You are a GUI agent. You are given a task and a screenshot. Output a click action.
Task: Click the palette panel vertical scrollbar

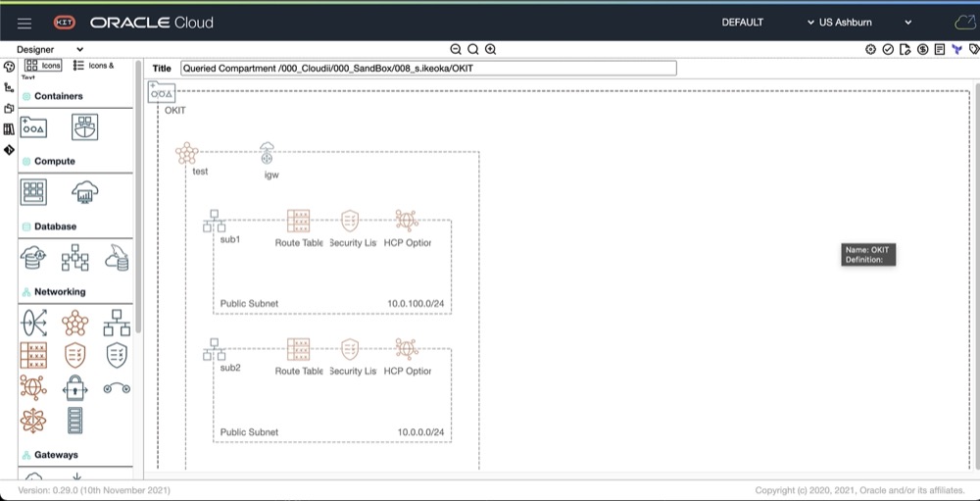click(138, 197)
